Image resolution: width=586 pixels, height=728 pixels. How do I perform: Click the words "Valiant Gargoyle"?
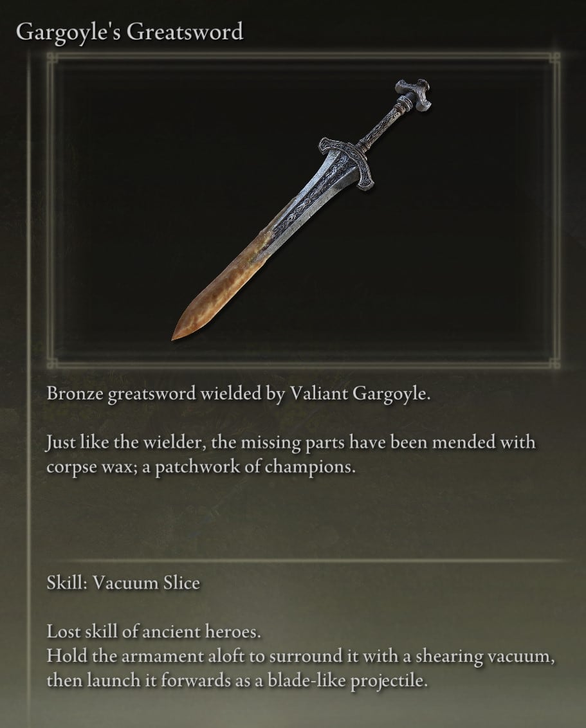[x=360, y=394]
